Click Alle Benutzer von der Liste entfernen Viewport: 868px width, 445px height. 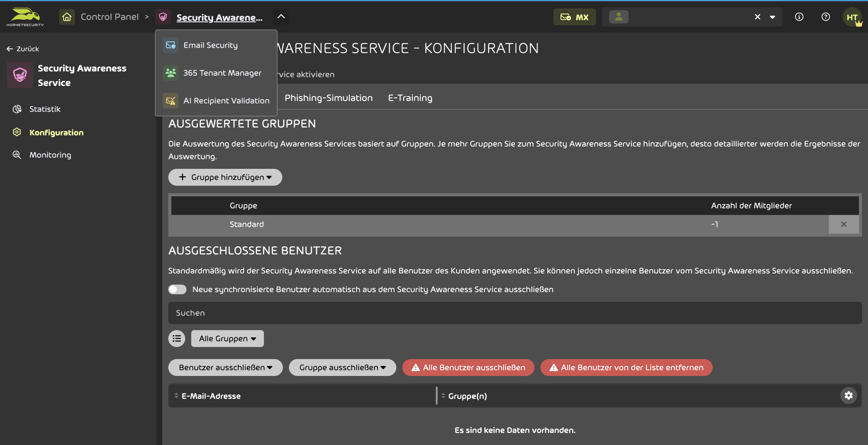pos(626,368)
